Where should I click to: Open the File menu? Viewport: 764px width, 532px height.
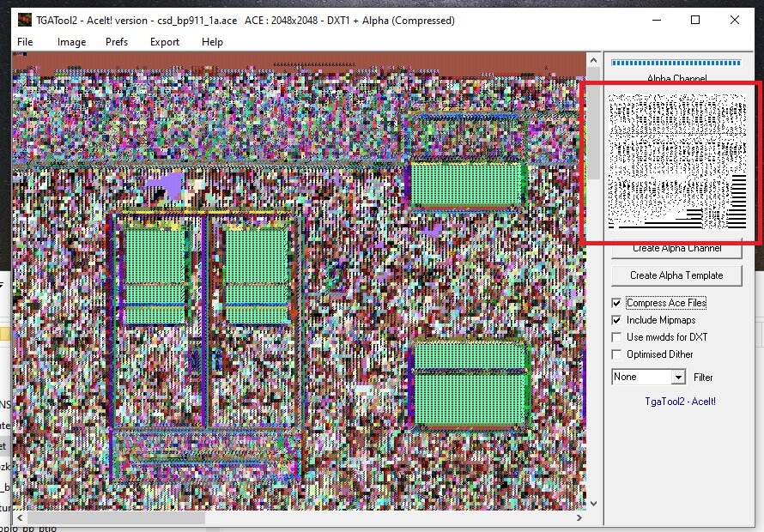(x=25, y=42)
